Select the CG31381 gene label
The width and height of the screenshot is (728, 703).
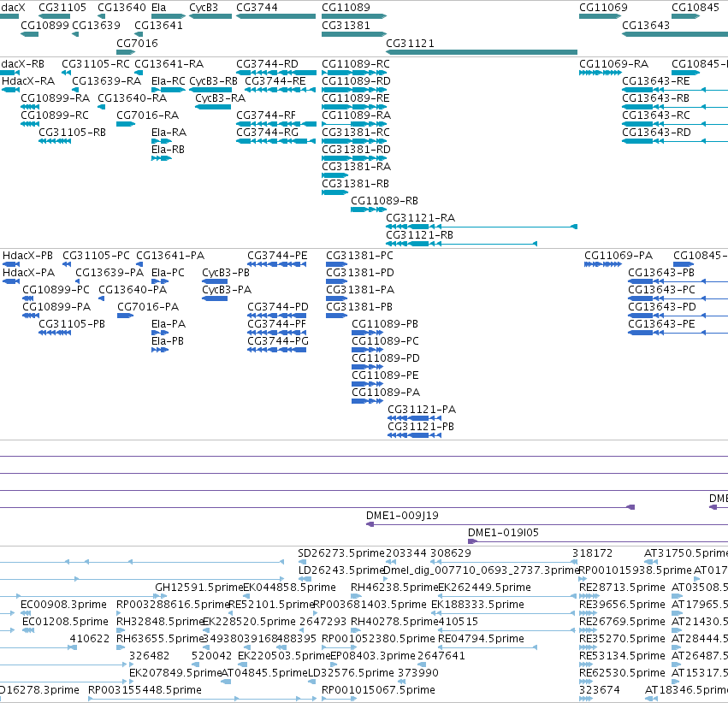tap(346, 25)
